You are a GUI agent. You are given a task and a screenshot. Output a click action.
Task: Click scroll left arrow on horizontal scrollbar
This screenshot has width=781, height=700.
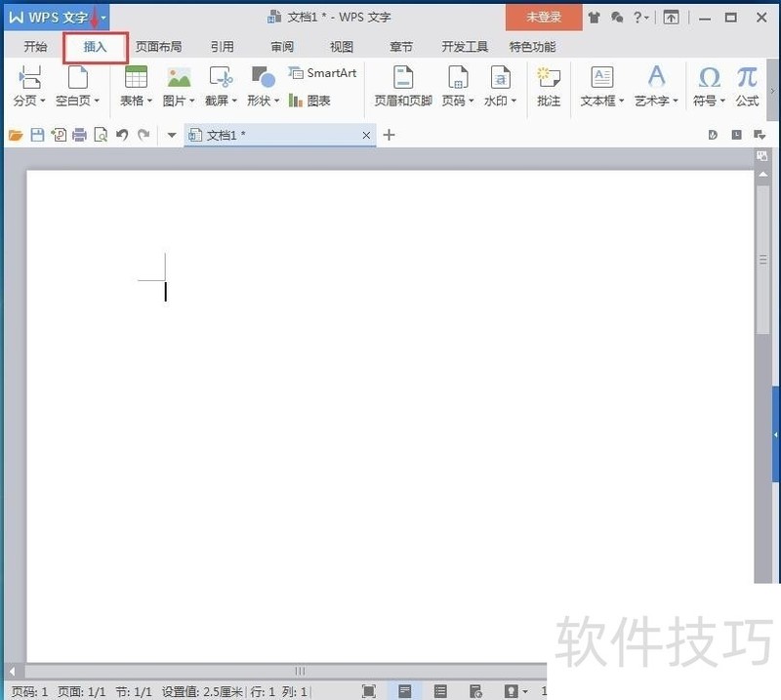[x=13, y=671]
